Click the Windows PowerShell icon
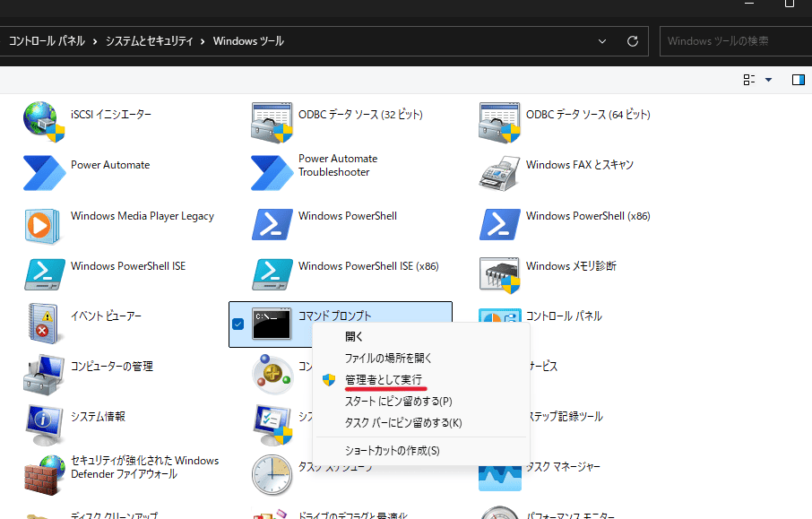The height and width of the screenshot is (519, 812). click(x=272, y=224)
